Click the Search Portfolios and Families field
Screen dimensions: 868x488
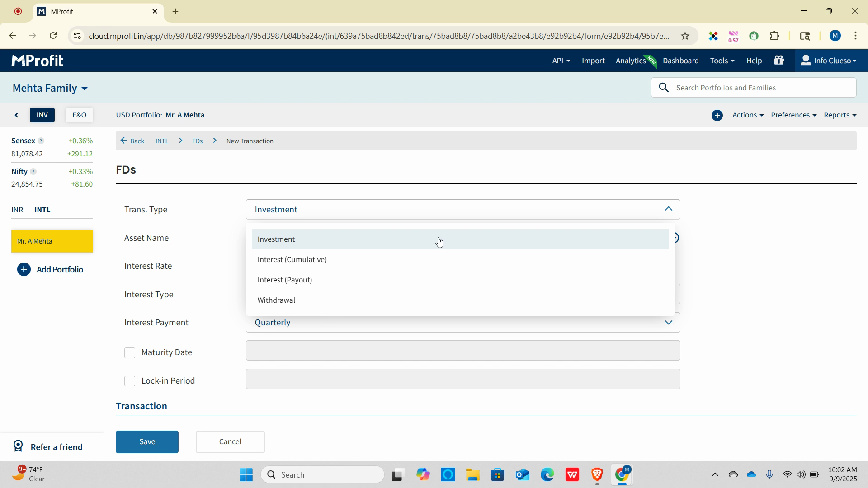click(x=762, y=88)
